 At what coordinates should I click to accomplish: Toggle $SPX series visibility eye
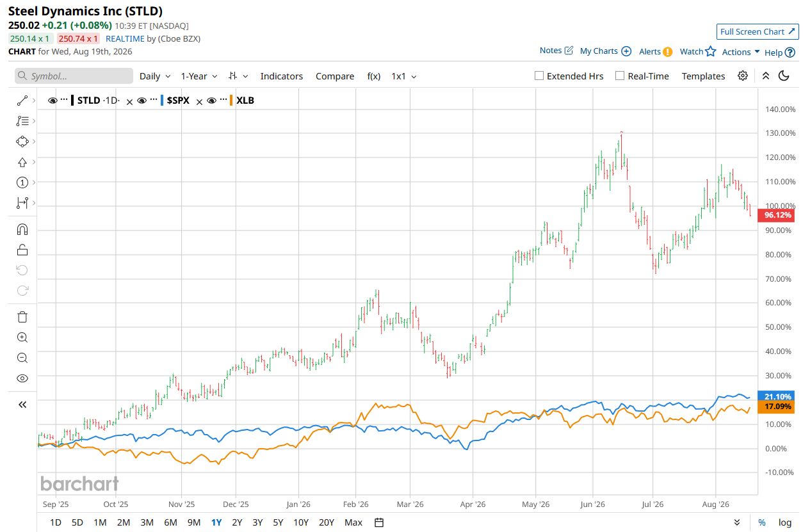point(142,101)
